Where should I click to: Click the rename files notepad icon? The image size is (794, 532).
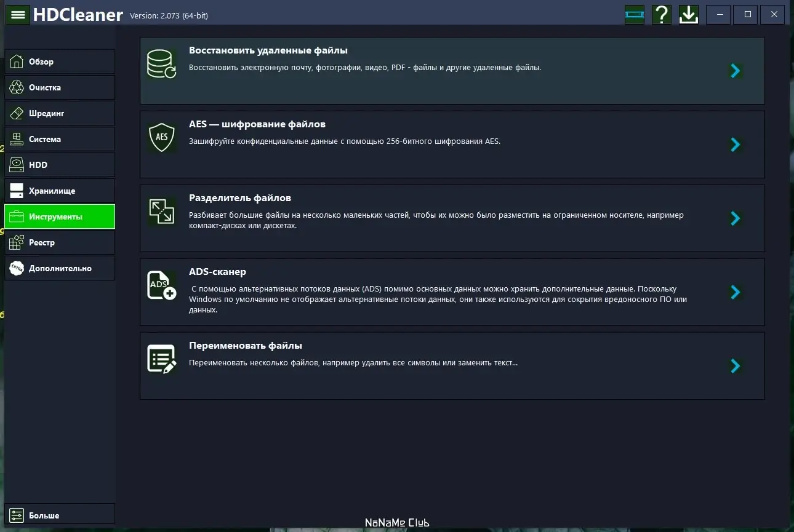point(161,359)
